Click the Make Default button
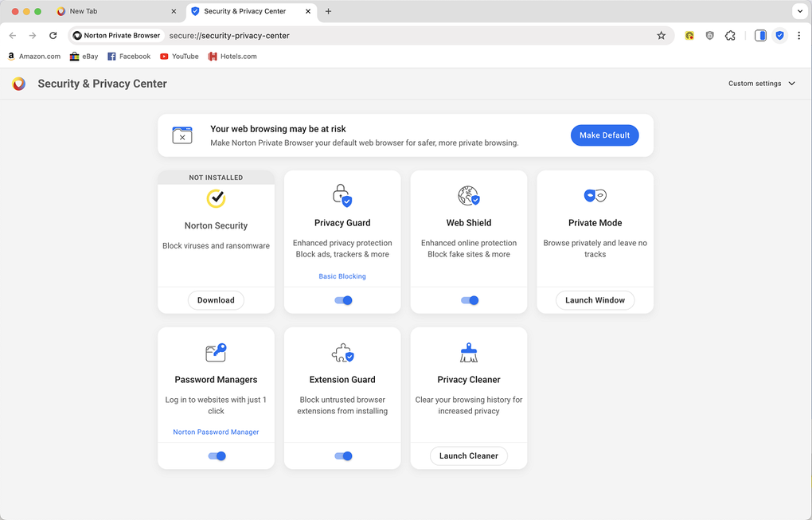This screenshot has width=812, height=520. (604, 135)
